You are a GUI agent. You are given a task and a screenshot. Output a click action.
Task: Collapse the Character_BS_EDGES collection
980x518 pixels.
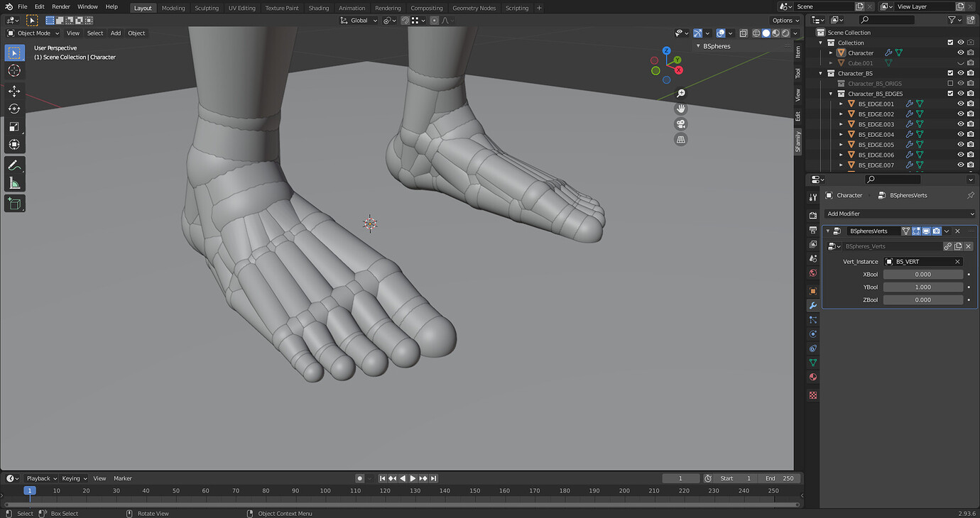(x=830, y=93)
